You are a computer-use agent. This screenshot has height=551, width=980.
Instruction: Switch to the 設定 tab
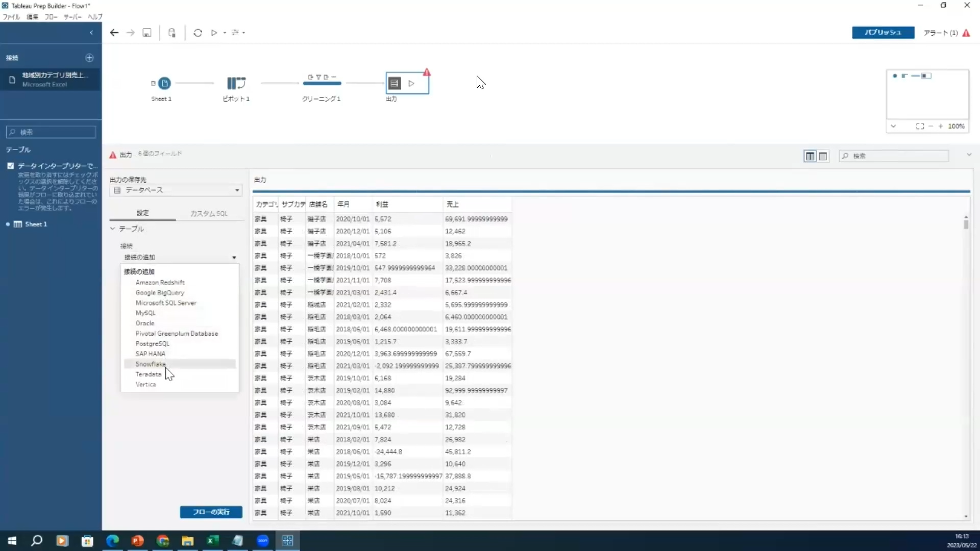pos(143,213)
